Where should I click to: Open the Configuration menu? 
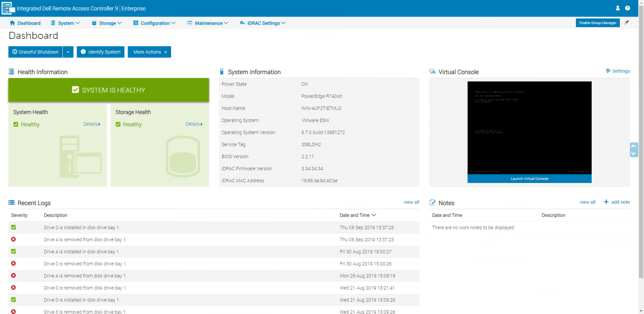coord(155,23)
